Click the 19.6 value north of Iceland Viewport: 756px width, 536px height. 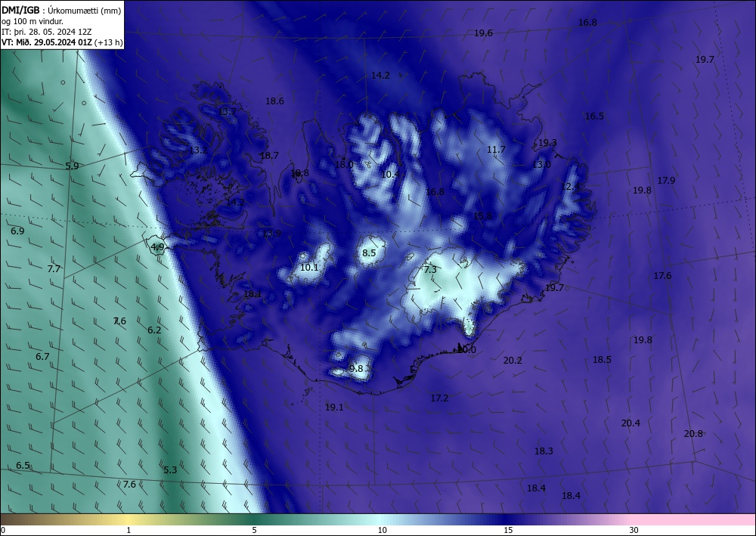[x=483, y=33]
